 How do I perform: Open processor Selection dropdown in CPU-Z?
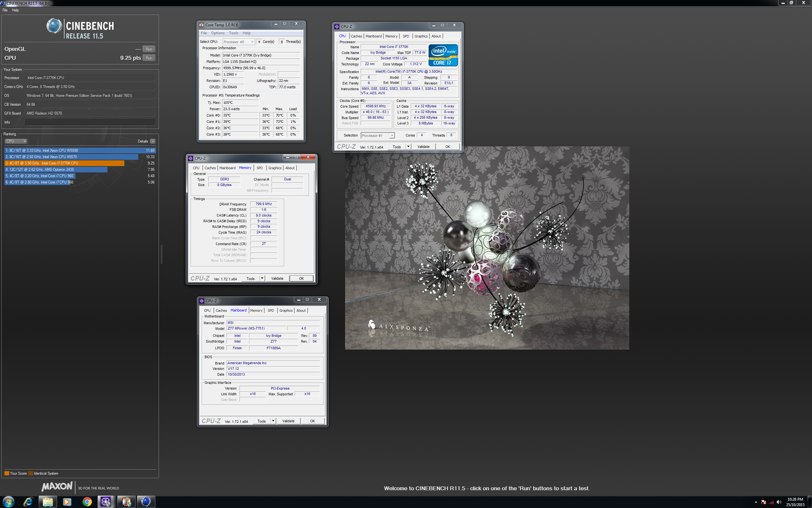pos(377,135)
